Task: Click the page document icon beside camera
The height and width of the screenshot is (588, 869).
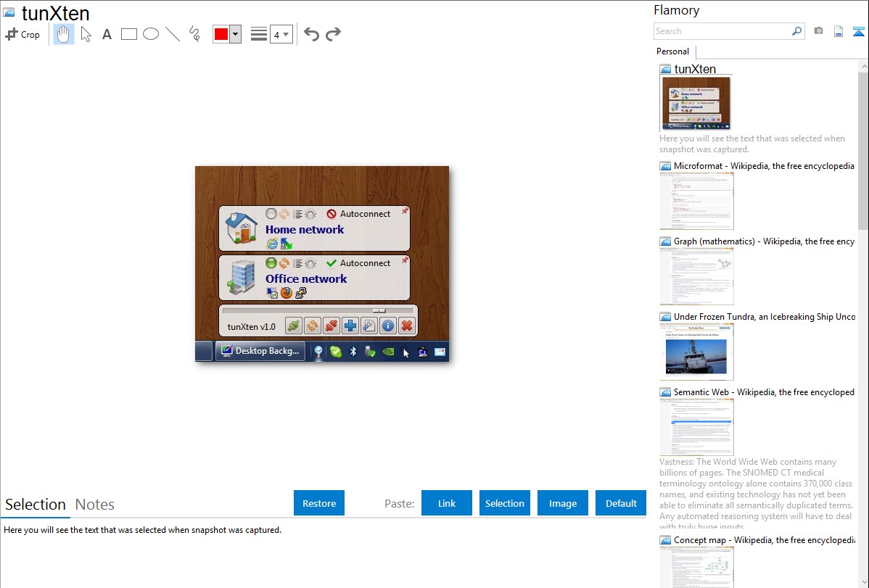Action: (839, 31)
